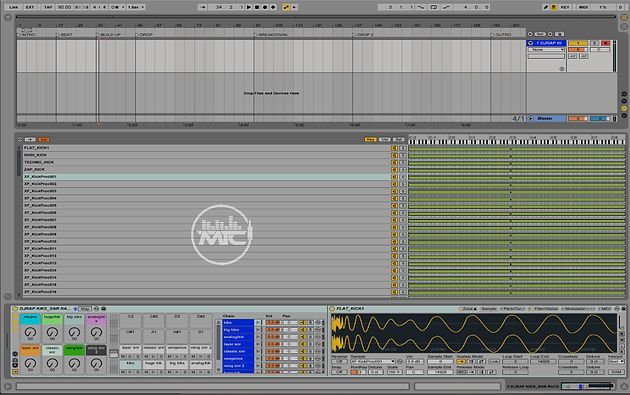Jump to the BREAKDOWN locator
The width and height of the screenshot is (630, 395).
click(x=270, y=35)
